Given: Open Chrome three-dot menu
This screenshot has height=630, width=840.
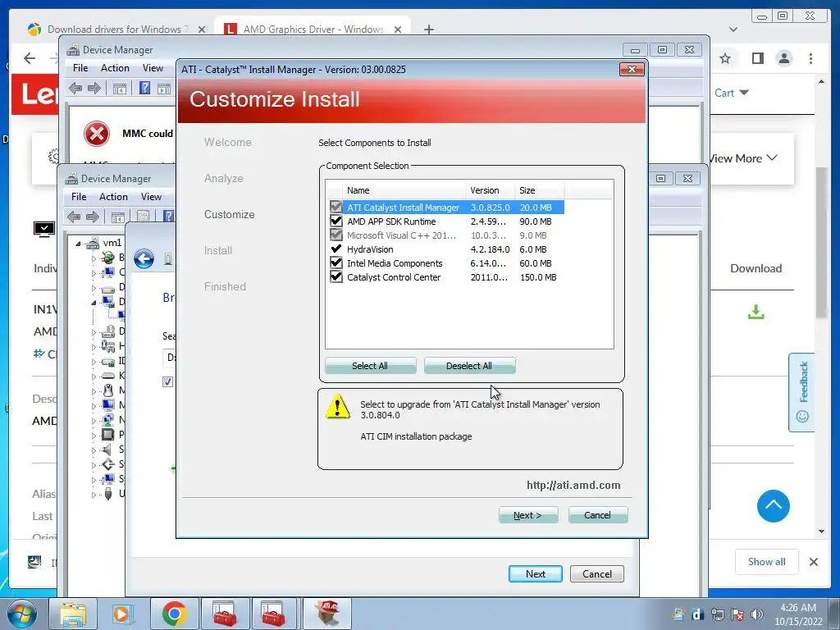Looking at the screenshot, I should click(x=810, y=58).
